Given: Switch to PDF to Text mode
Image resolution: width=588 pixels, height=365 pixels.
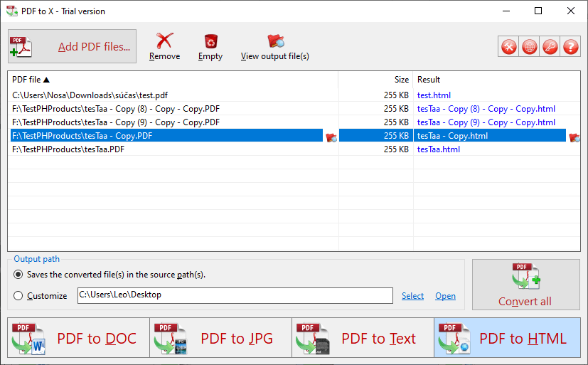Looking at the screenshot, I should tap(363, 338).
